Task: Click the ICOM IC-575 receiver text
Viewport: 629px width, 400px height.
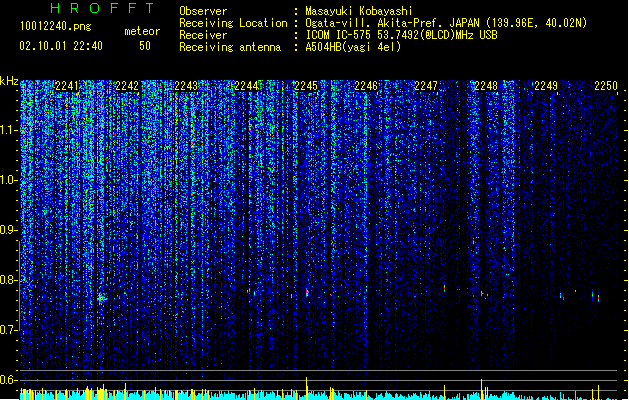Action: [401, 35]
